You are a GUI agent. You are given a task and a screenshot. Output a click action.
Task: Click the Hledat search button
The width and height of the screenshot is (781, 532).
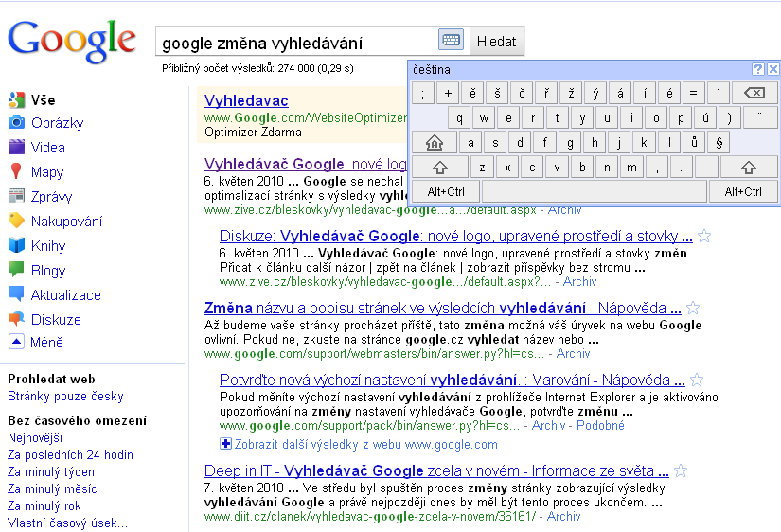coord(496,42)
